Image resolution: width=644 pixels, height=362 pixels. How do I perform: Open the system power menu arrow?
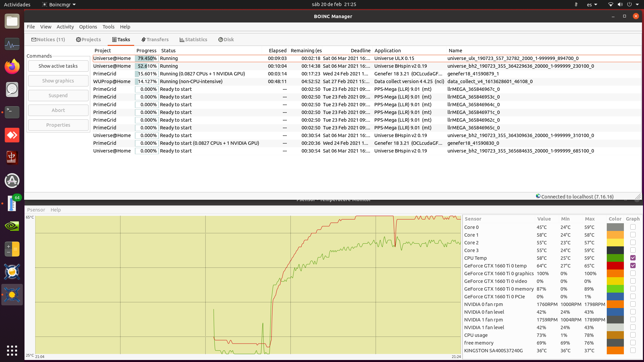tap(637, 5)
